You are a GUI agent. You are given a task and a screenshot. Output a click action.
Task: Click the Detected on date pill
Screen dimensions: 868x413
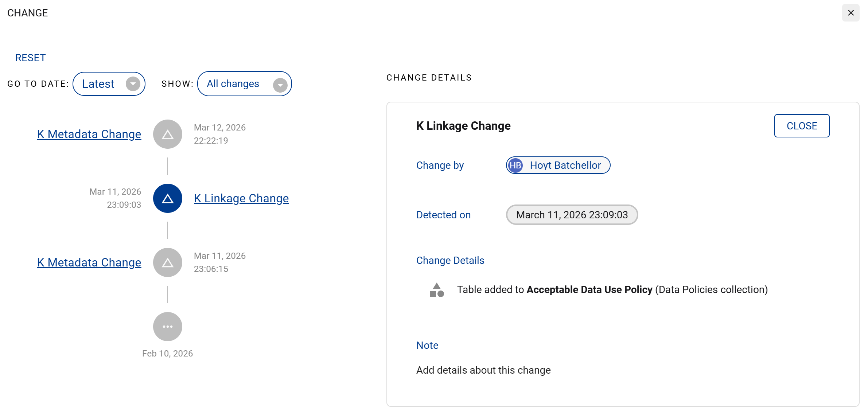pos(572,215)
